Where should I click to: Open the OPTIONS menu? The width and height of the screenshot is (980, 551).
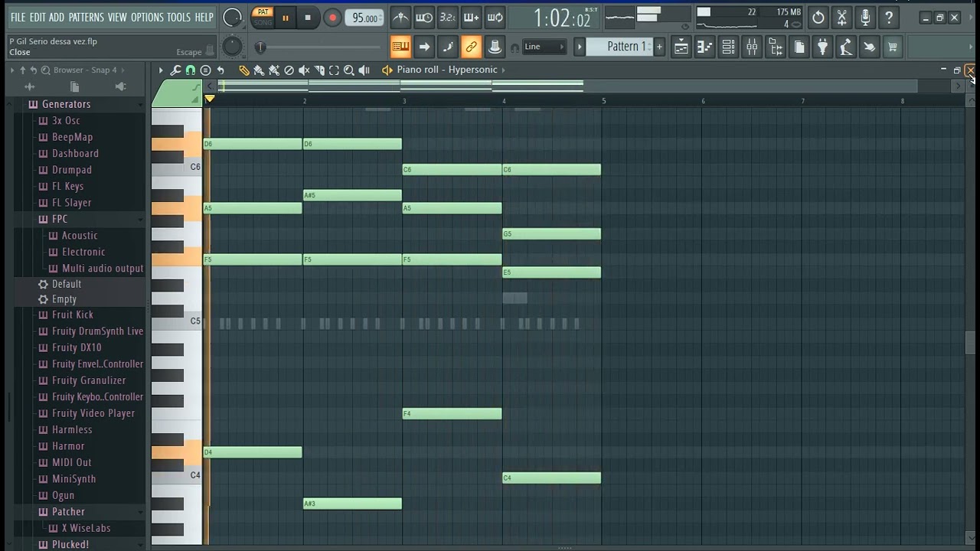click(x=147, y=17)
